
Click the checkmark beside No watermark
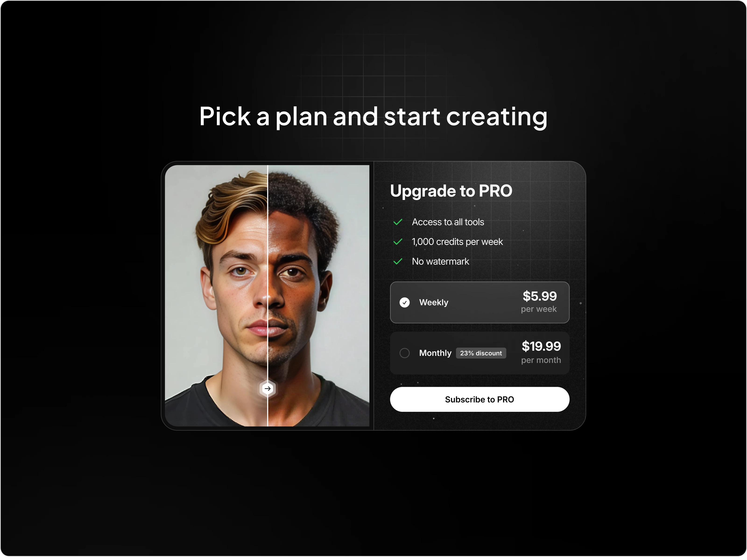[x=398, y=261]
